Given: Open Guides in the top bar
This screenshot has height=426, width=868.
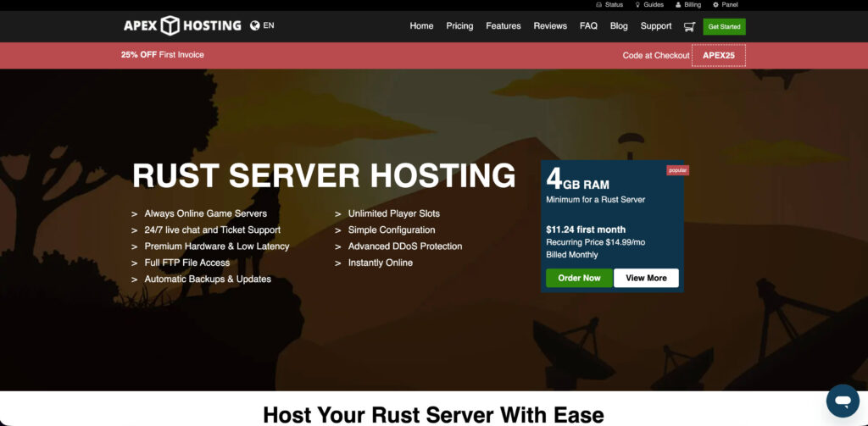Looking at the screenshot, I should point(649,4).
